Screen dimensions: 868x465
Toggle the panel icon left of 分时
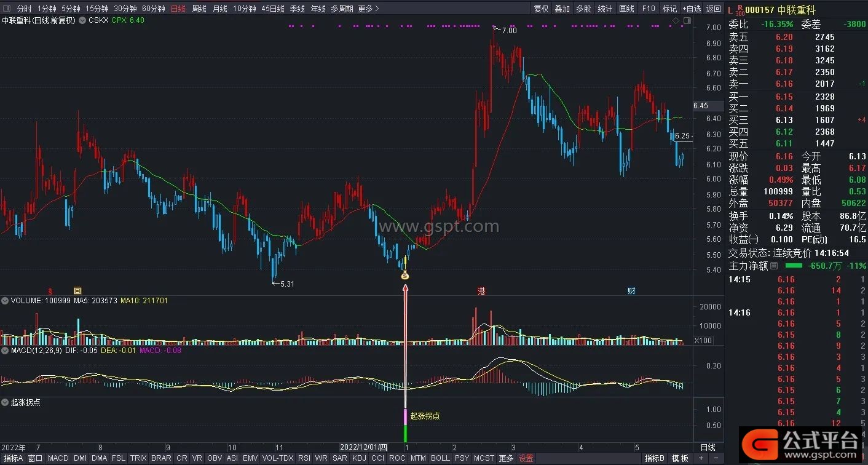[6, 9]
